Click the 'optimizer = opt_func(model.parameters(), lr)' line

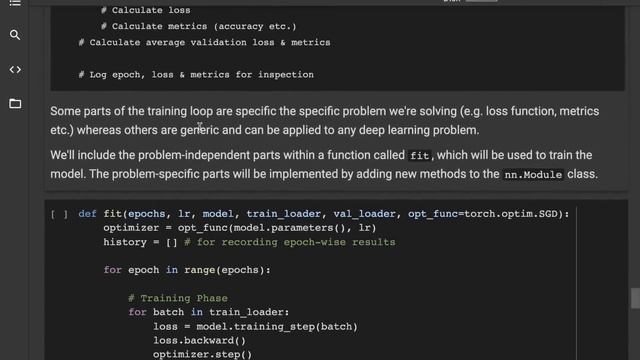[240, 228]
